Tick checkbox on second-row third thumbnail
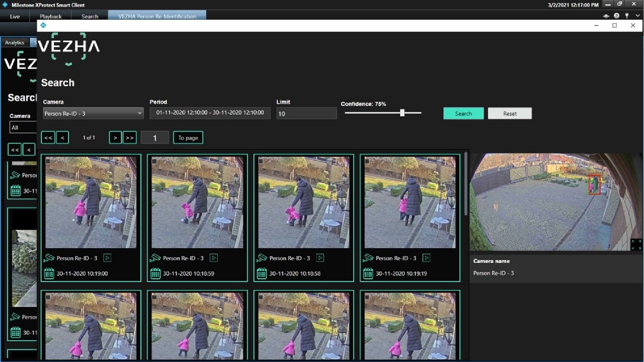 point(261,297)
